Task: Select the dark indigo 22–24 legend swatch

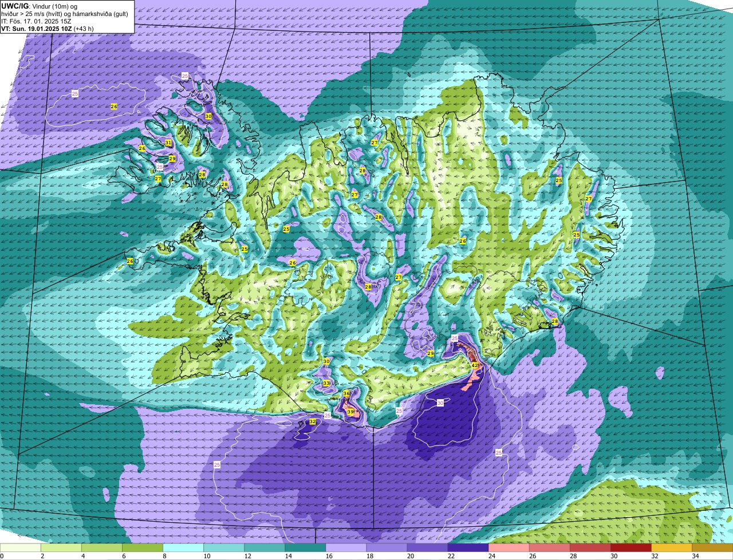Action: [x=468, y=547]
